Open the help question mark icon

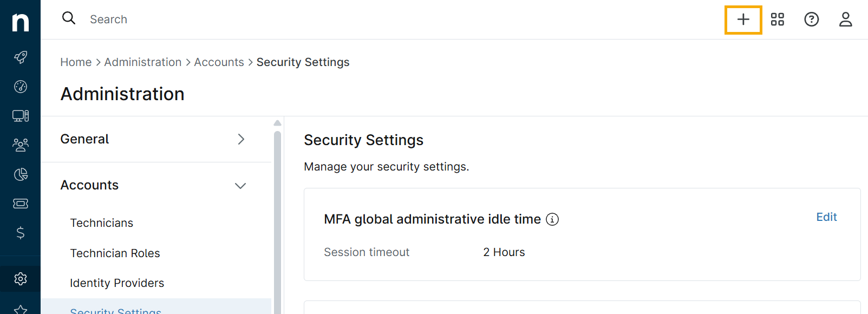(x=811, y=20)
